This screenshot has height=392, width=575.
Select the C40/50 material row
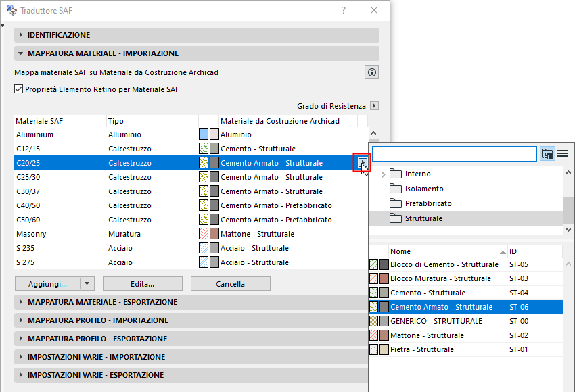coord(191,205)
